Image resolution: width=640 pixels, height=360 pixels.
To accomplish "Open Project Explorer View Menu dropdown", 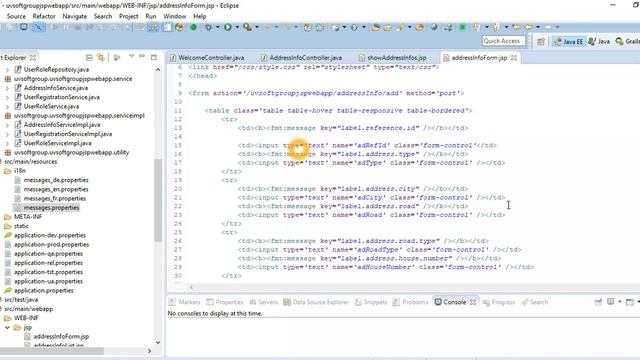I will coord(131,57).
